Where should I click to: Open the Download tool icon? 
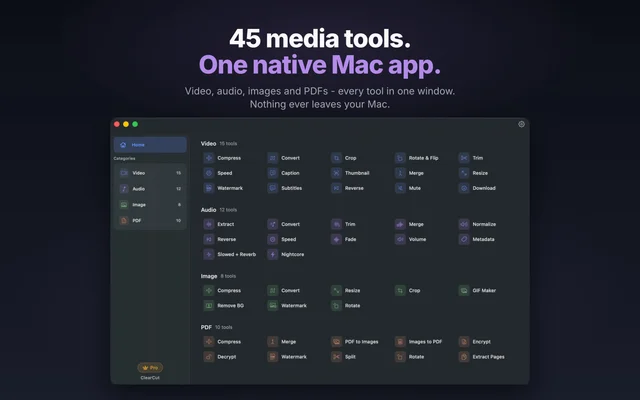pyautogui.click(x=464, y=188)
